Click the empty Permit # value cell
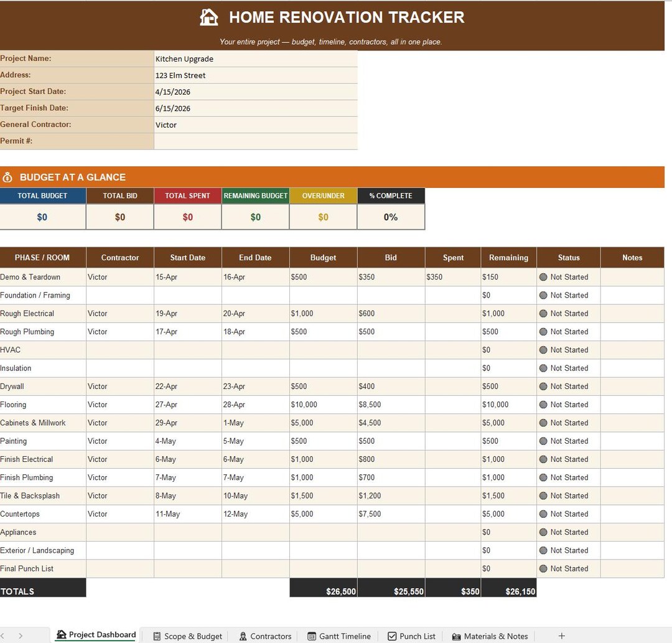Screen dimensions: 672x643 coord(256,141)
